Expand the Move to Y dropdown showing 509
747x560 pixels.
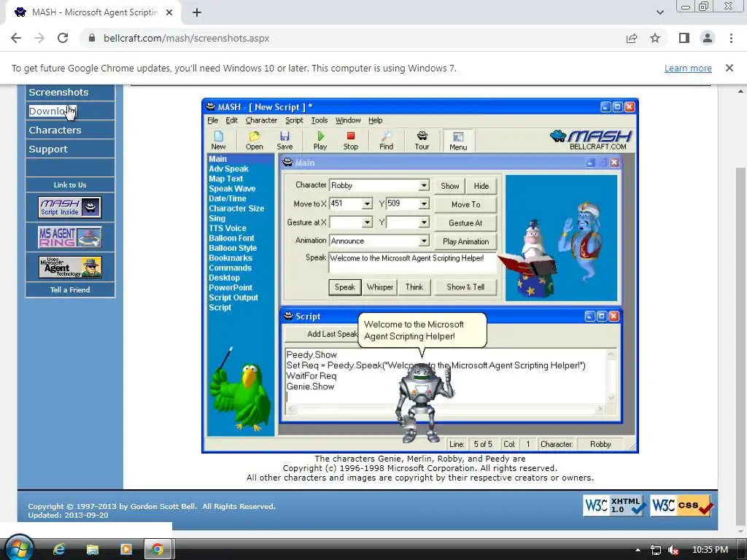424,204
